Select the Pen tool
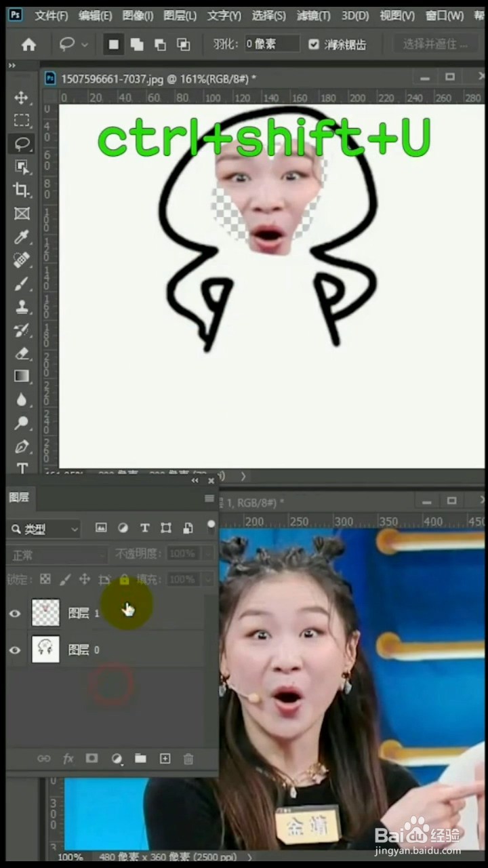 click(x=22, y=446)
